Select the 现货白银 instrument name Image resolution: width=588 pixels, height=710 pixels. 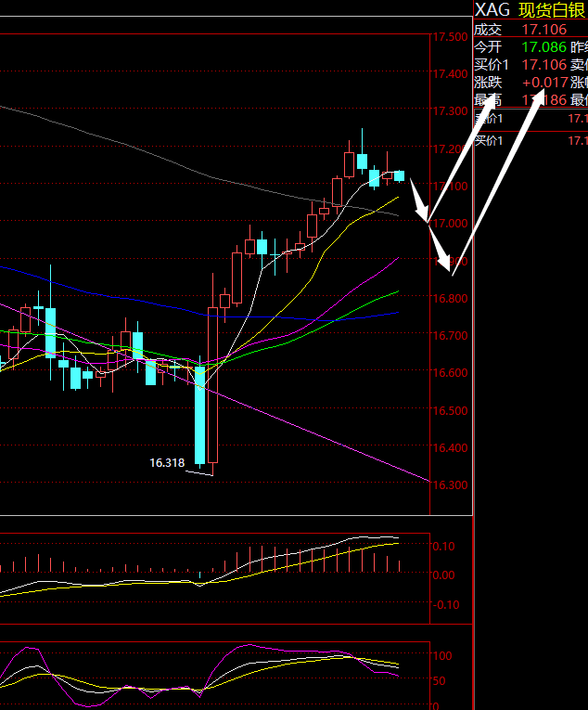552,10
